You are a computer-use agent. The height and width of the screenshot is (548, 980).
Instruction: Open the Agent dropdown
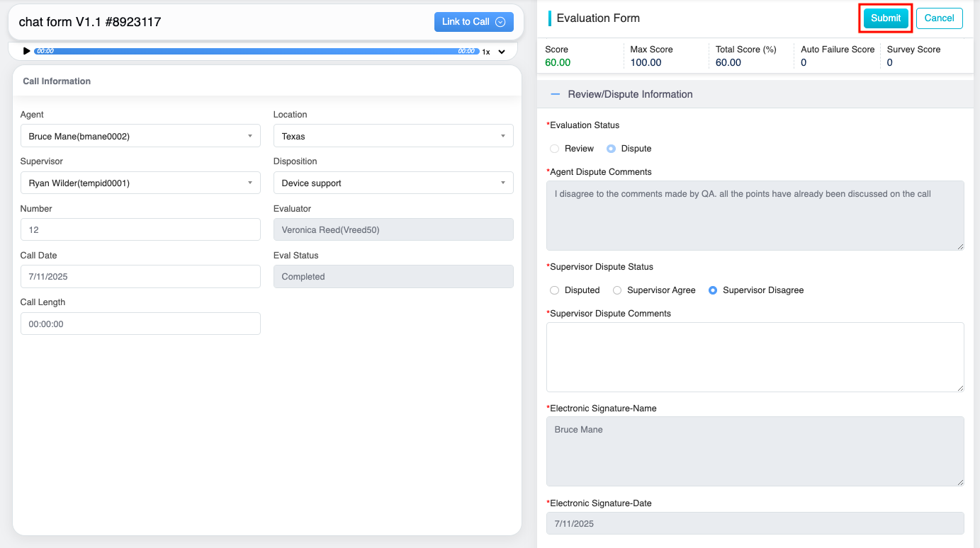coord(140,136)
